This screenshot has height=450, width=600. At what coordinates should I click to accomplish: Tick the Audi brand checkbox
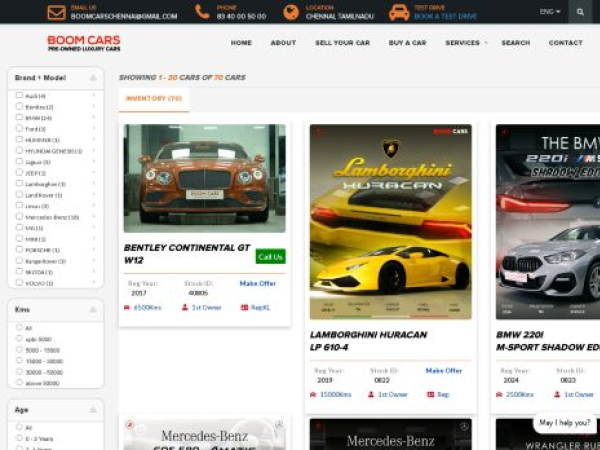pyautogui.click(x=19, y=95)
